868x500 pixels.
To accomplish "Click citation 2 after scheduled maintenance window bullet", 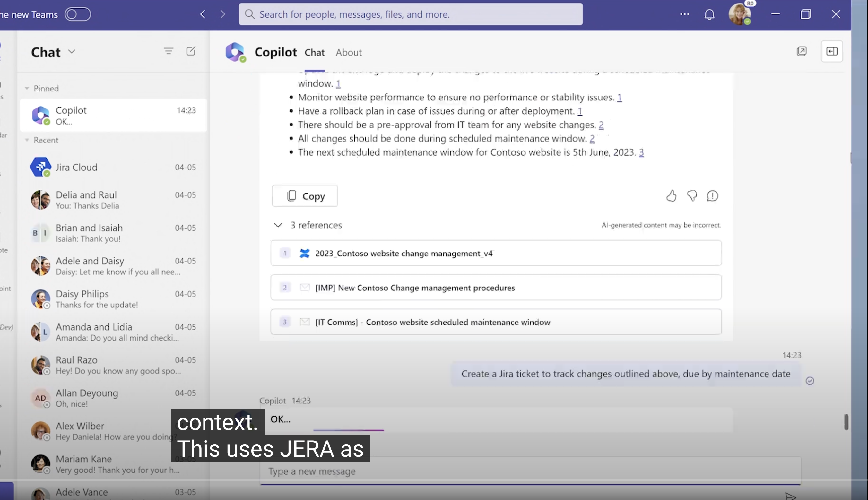I will coord(592,138).
